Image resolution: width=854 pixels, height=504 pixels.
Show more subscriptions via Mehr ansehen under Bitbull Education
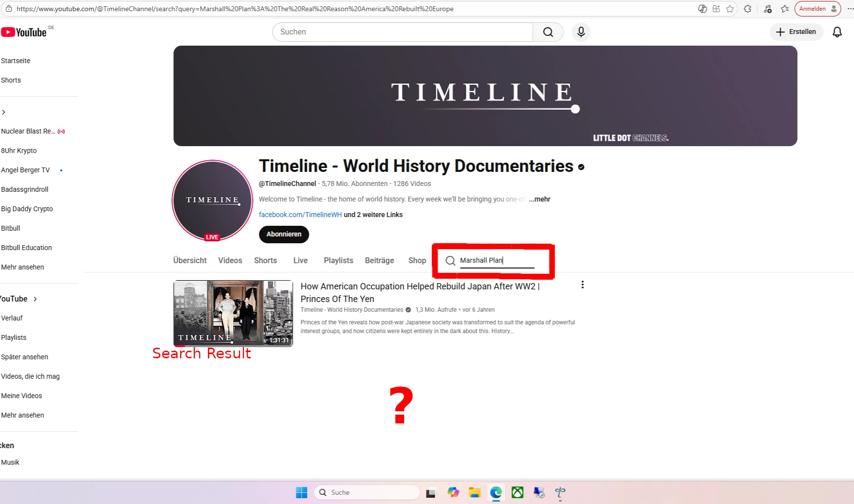click(x=22, y=267)
